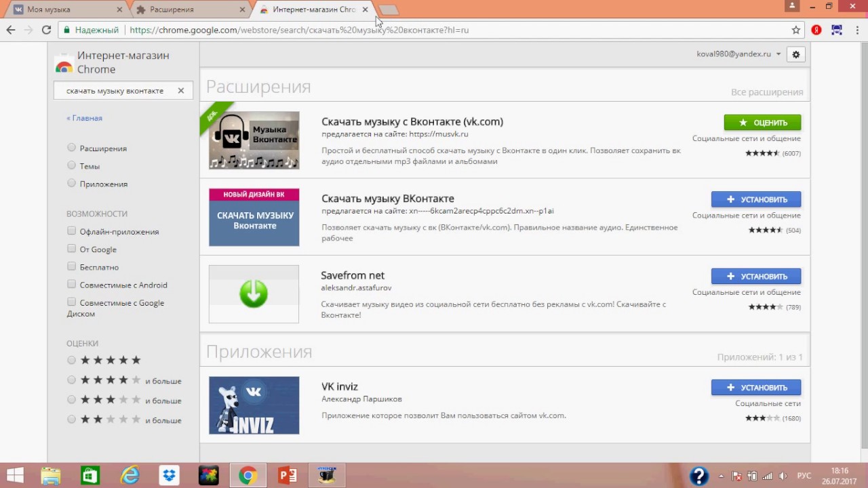Click network signal icon in tray
Viewport: 868px width, 488px height.
(769, 476)
